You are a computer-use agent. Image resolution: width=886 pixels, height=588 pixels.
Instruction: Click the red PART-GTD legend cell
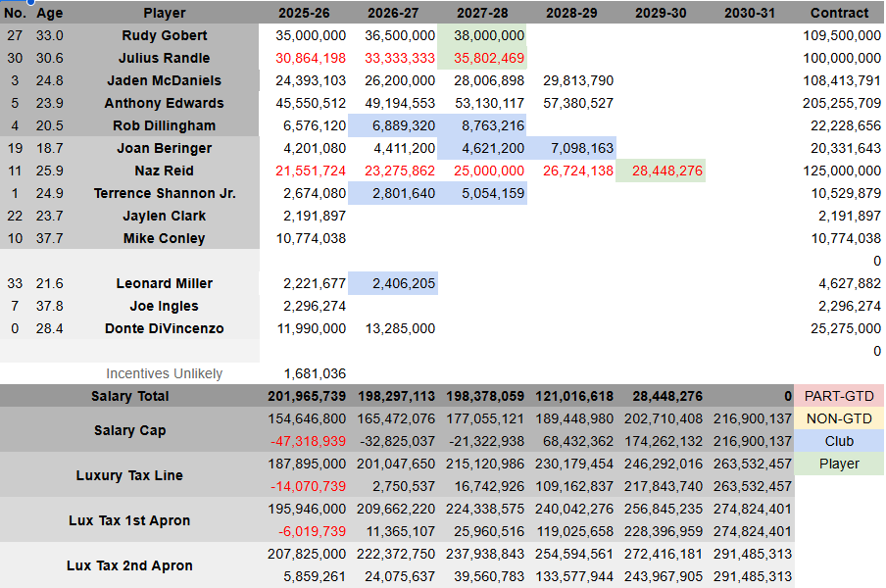[x=839, y=396]
